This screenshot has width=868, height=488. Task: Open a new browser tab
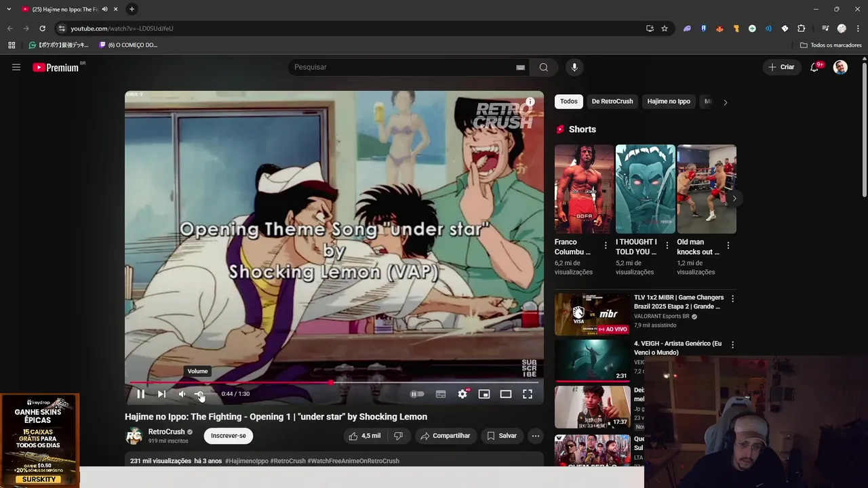132,9
